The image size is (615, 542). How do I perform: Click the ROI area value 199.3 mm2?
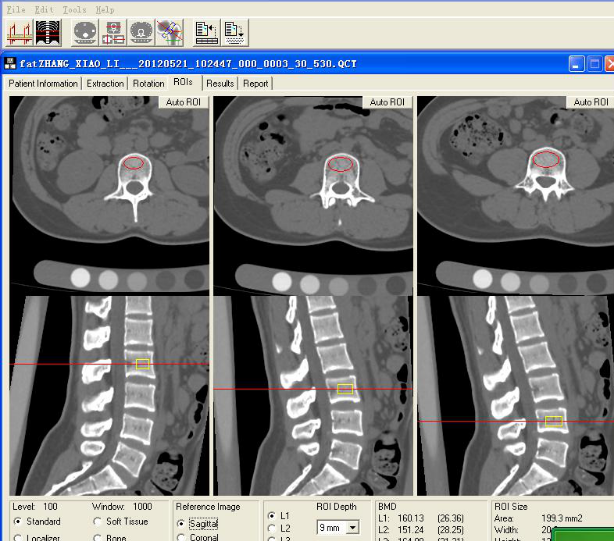[x=562, y=518]
